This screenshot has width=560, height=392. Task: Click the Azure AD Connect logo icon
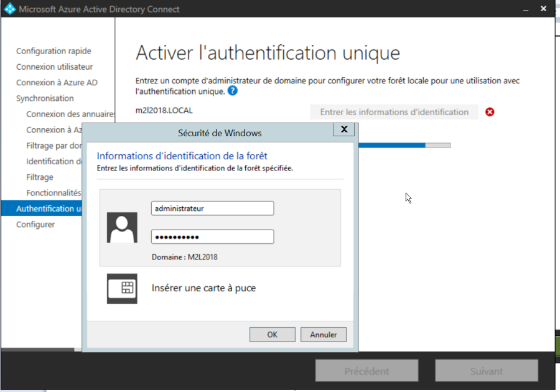point(9,9)
